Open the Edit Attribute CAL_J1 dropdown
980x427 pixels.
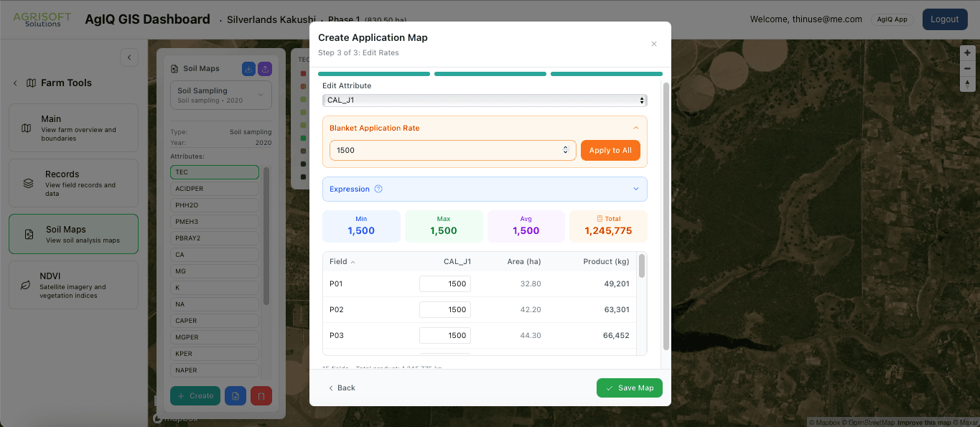click(485, 100)
